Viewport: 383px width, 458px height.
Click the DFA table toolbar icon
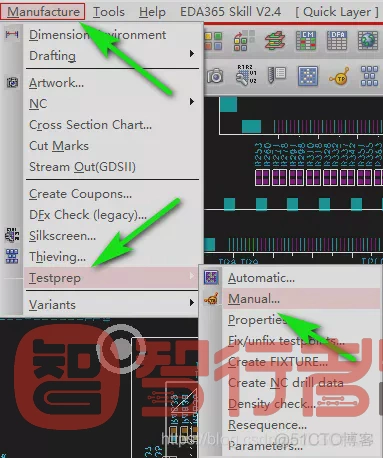click(x=337, y=41)
